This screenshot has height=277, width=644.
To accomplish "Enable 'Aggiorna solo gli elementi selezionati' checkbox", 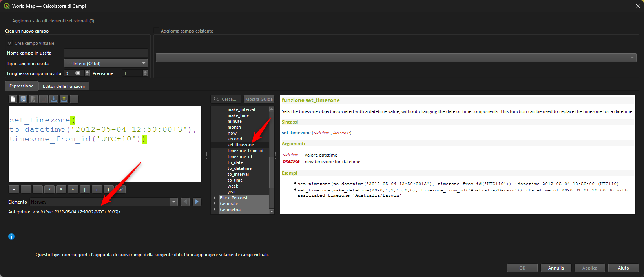I will pos(8,21).
